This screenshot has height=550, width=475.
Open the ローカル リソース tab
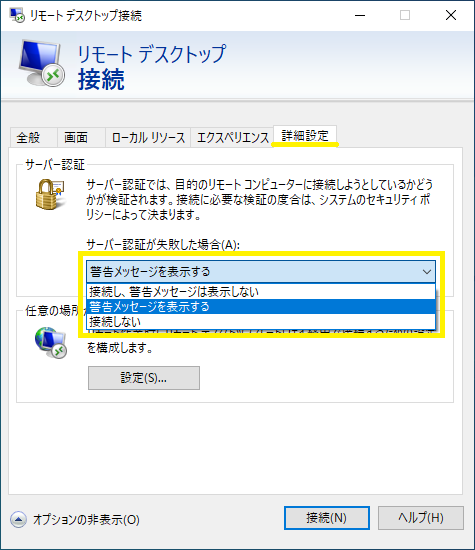pyautogui.click(x=148, y=138)
